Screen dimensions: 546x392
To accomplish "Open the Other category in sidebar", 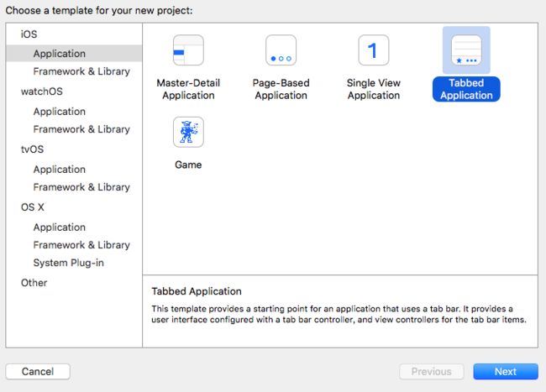I will (34, 283).
